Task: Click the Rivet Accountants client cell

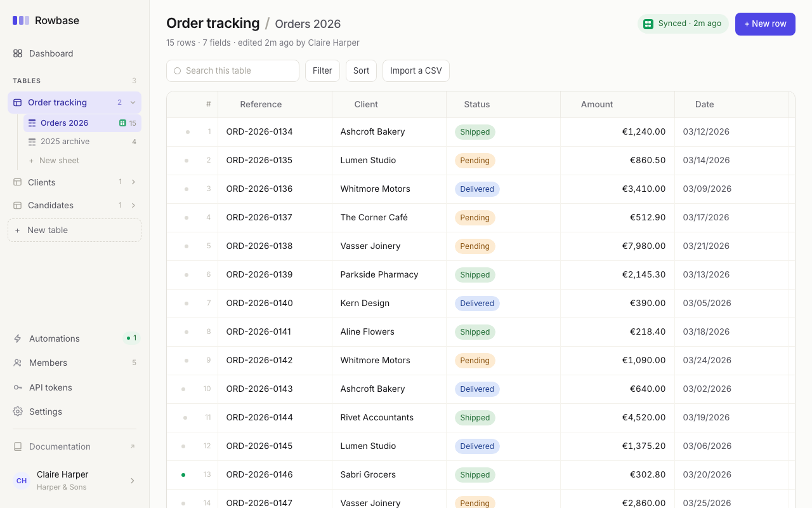Action: [390, 418]
